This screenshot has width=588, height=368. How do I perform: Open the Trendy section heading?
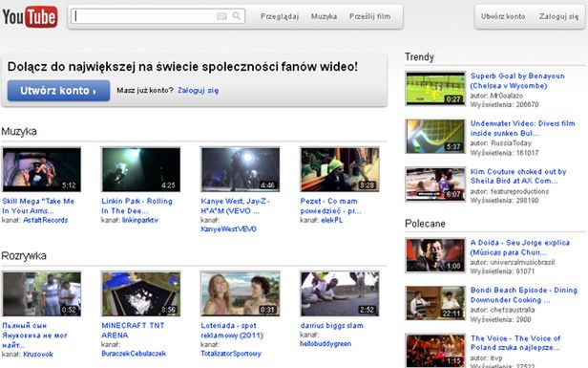pos(419,57)
